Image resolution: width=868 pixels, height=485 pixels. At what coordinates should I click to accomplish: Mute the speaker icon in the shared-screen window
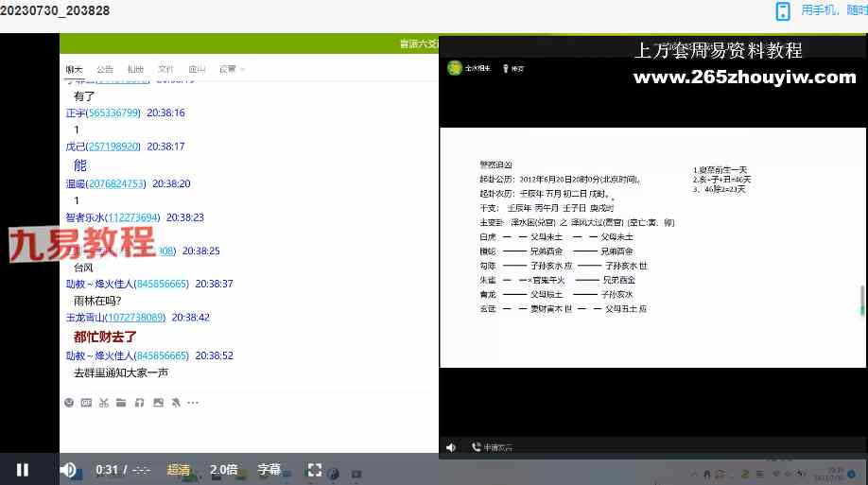451,447
